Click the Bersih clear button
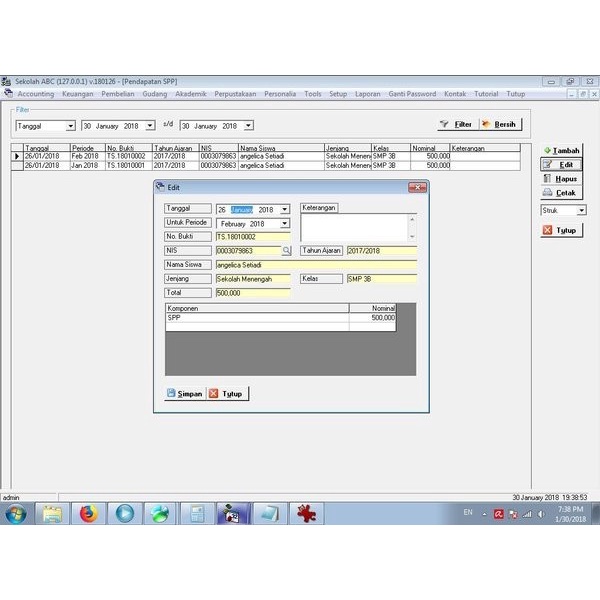This screenshot has height=600, width=600. tap(501, 124)
